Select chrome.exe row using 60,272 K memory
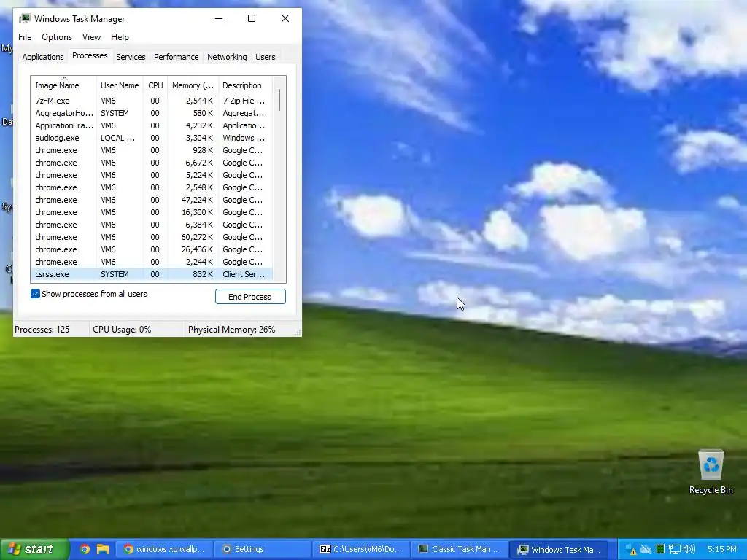 [152, 237]
